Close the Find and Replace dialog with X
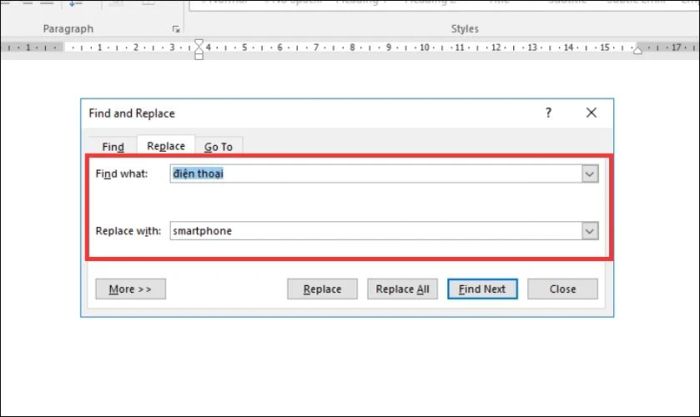The height and width of the screenshot is (417, 700). (591, 113)
